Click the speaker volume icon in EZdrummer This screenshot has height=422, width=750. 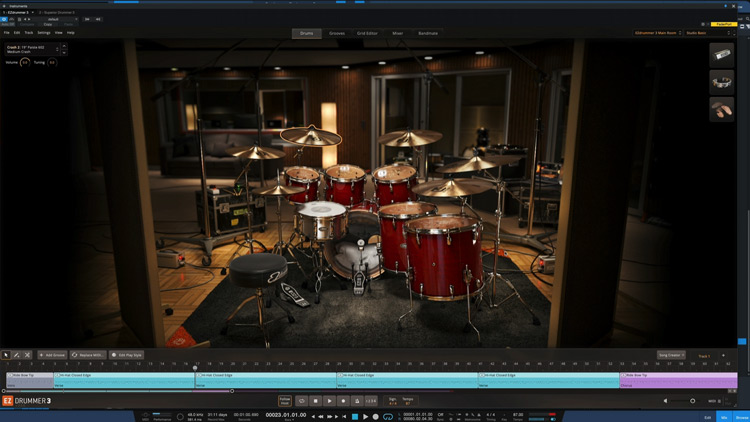[x=665, y=401]
